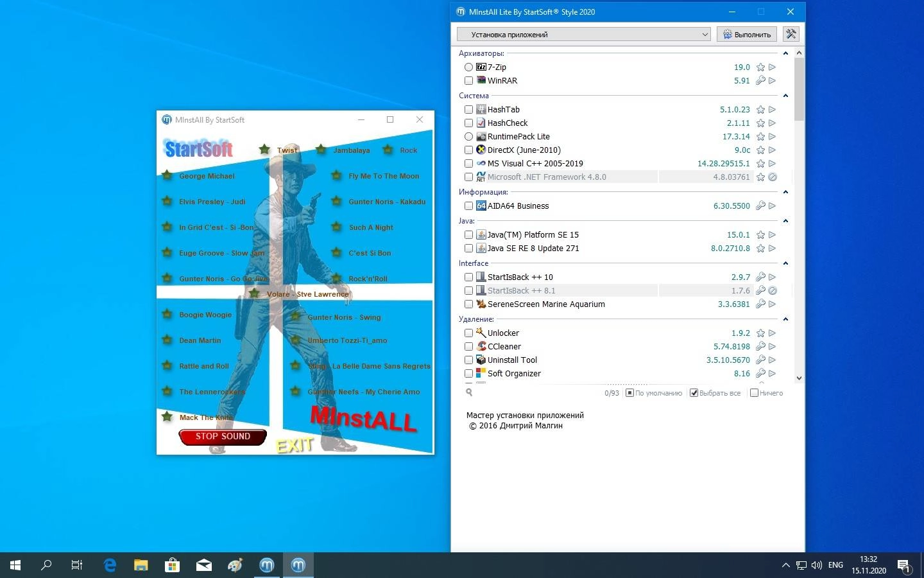Select the 7-Zip radio button
Viewport: 924px width, 578px height.
coord(468,67)
